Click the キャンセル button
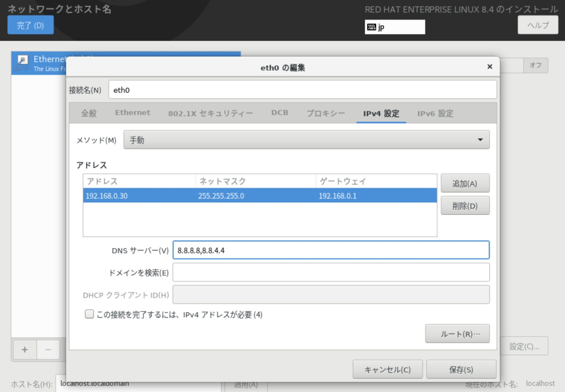Screen dimensions: 565x392 pos(387,369)
